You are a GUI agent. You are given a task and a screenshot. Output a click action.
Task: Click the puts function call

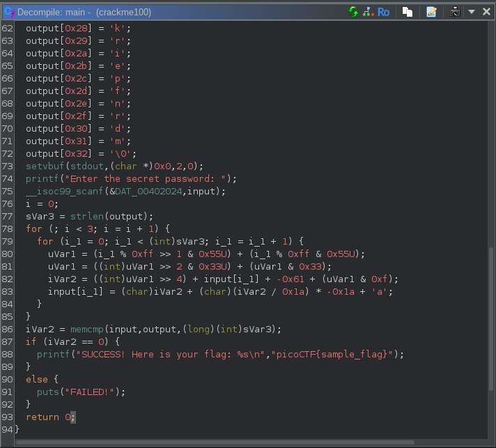click(48, 392)
